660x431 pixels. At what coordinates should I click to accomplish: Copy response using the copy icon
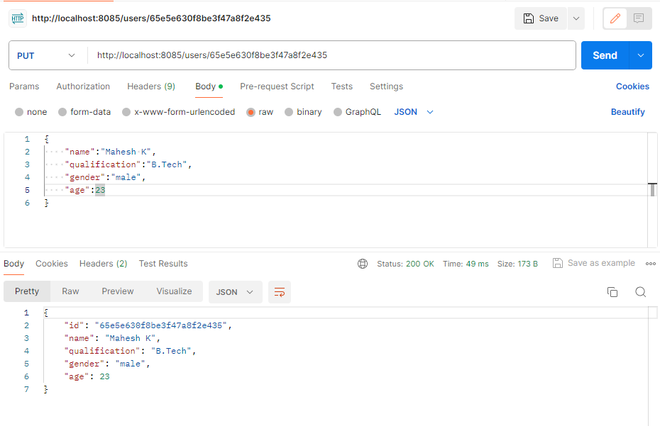(612, 292)
